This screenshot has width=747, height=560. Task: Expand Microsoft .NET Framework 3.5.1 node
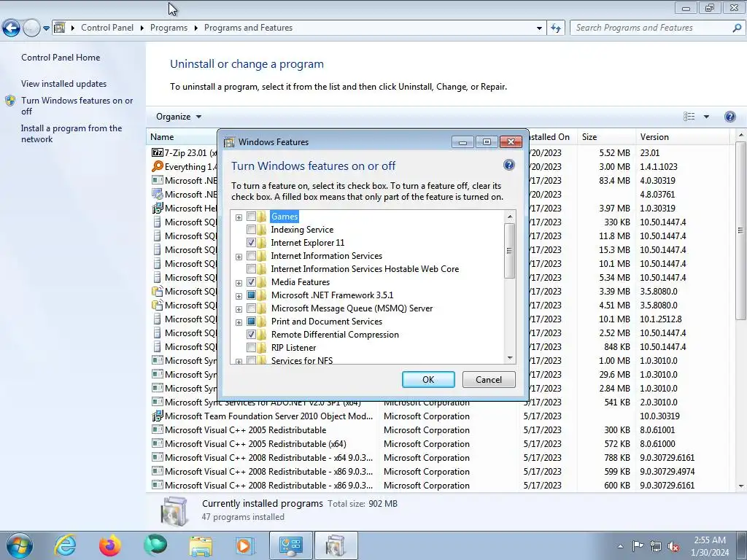[239, 296]
